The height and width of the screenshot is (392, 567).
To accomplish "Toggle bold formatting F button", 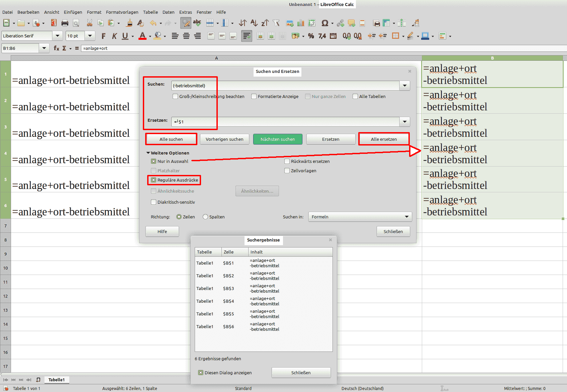I will (103, 36).
